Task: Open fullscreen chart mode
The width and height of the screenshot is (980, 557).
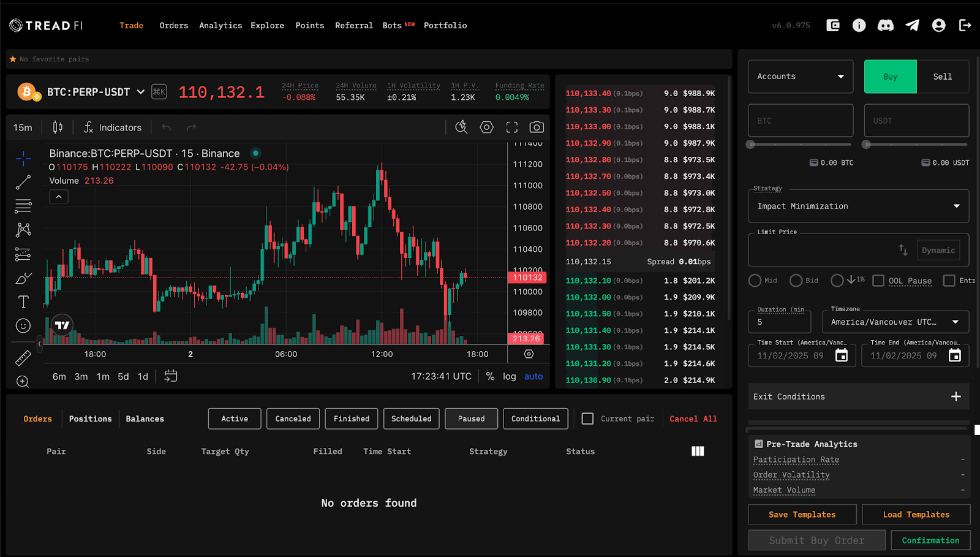Action: [x=512, y=127]
